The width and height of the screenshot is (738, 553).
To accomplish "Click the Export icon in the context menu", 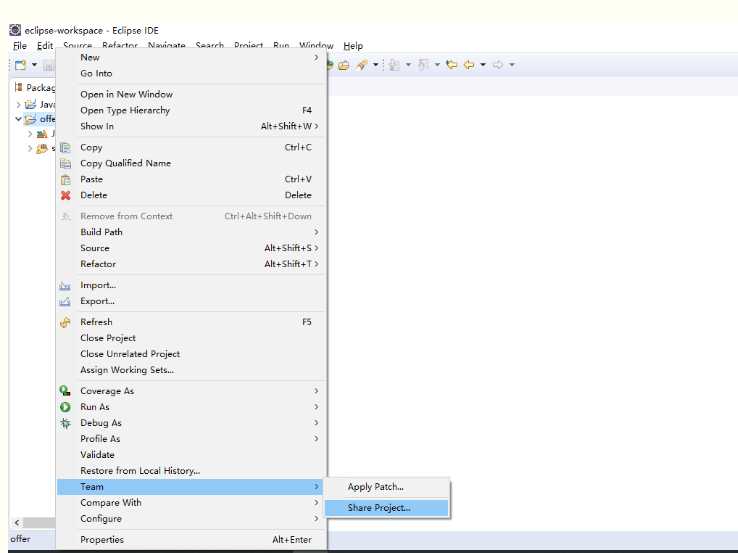I will (65, 301).
